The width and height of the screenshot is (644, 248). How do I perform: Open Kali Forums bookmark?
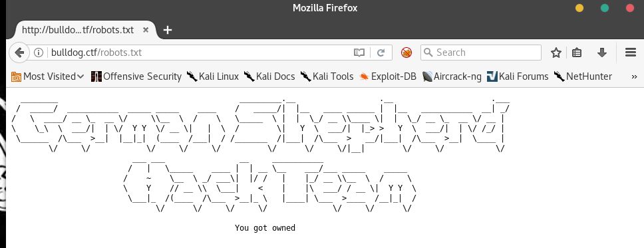click(x=518, y=76)
